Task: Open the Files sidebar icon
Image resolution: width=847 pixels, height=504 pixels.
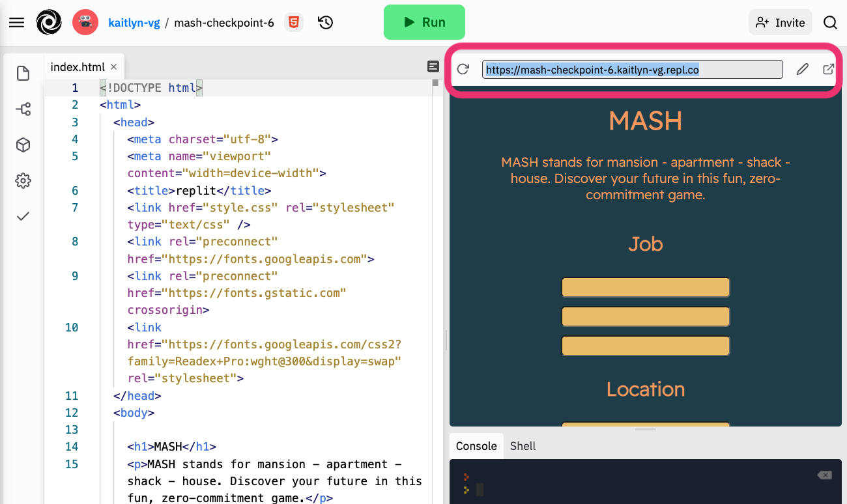Action: pyautogui.click(x=23, y=74)
